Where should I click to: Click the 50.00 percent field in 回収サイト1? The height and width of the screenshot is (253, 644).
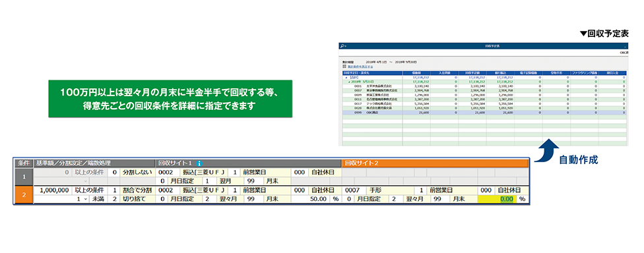click(x=311, y=199)
